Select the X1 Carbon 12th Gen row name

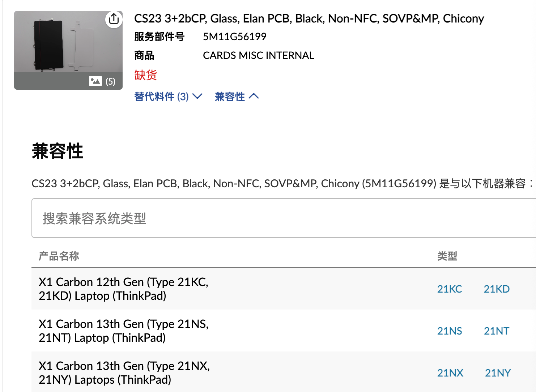tap(123, 289)
